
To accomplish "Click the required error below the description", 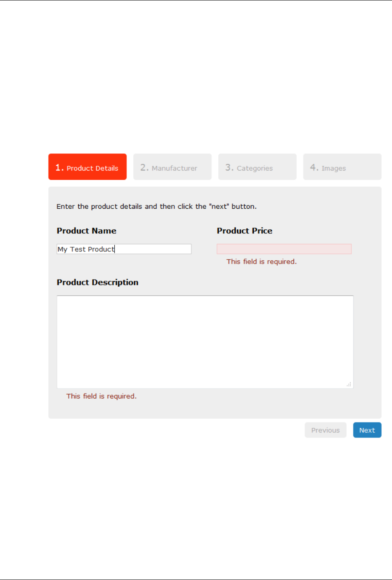I will [x=101, y=396].
